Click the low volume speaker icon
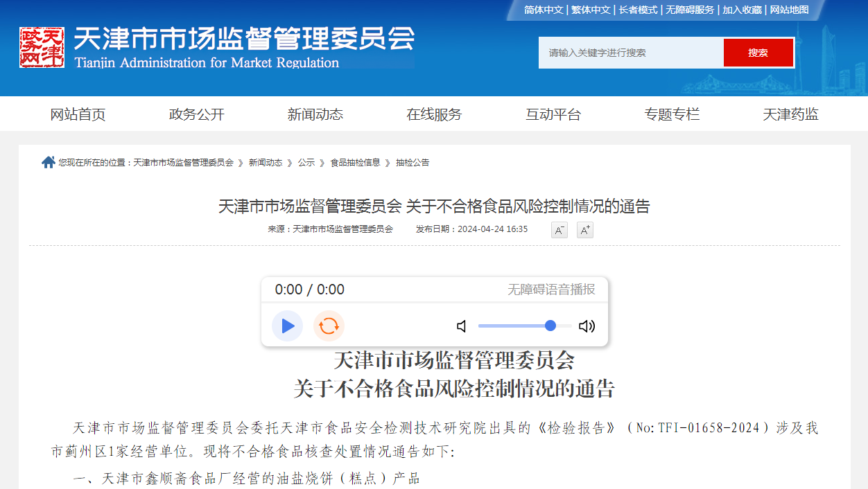Image resolution: width=868 pixels, height=489 pixels. coord(462,326)
